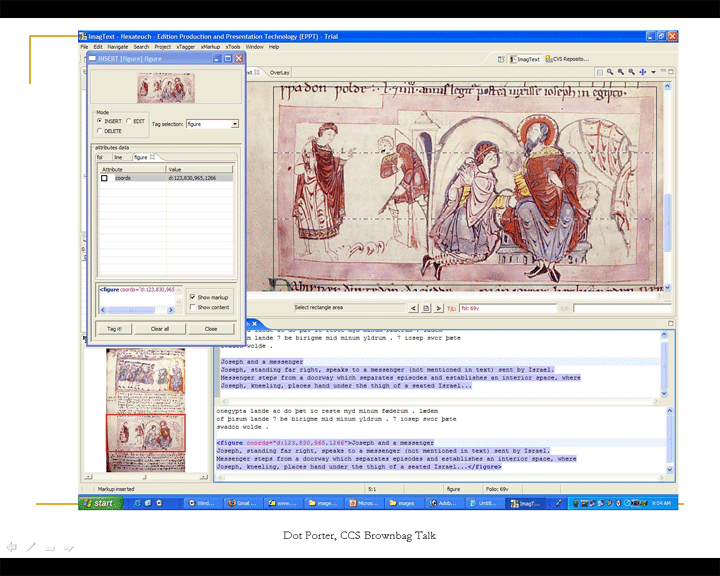
Task: Select the INSERT mode radio button
Action: tap(100, 121)
